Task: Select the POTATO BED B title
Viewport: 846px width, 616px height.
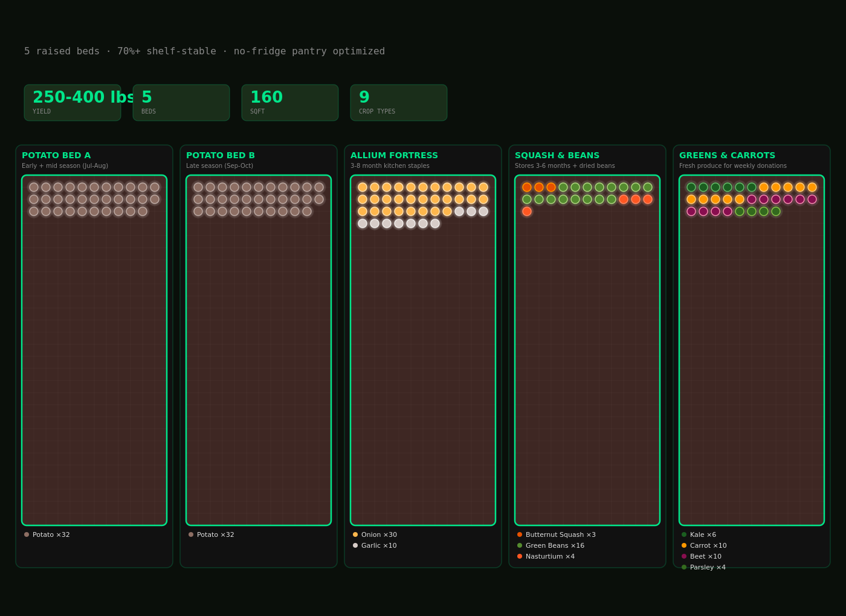Action: tap(221, 155)
